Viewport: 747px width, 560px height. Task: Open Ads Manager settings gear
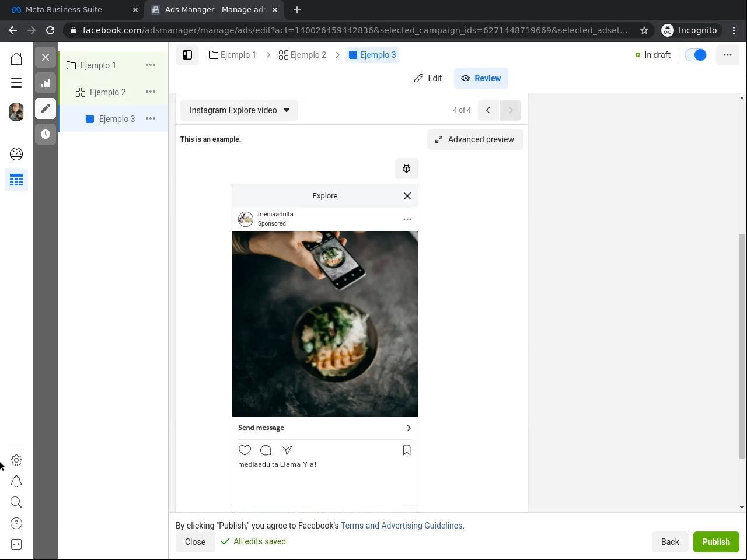click(16, 460)
